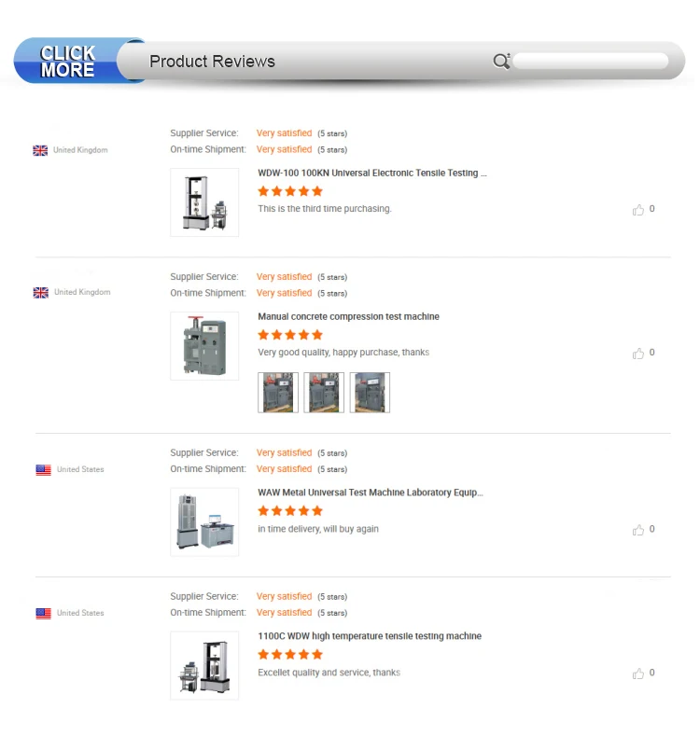The width and height of the screenshot is (700, 736).
Task: Click the concrete compression machine product thumbnail
Action: 204,346
